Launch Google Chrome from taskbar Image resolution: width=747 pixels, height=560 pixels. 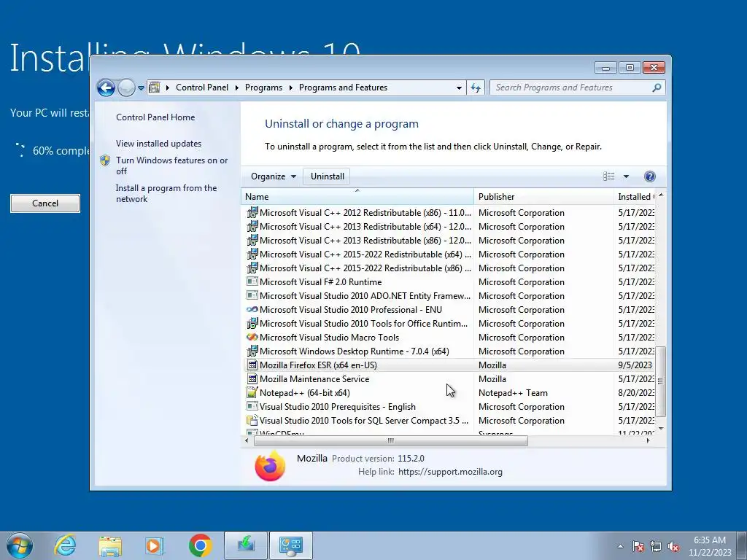tap(200, 545)
